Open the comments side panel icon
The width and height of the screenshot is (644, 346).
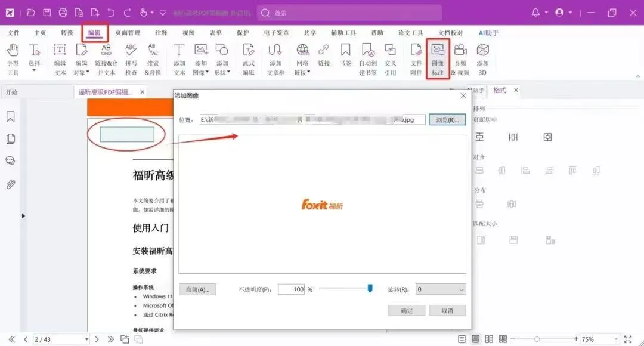11,160
